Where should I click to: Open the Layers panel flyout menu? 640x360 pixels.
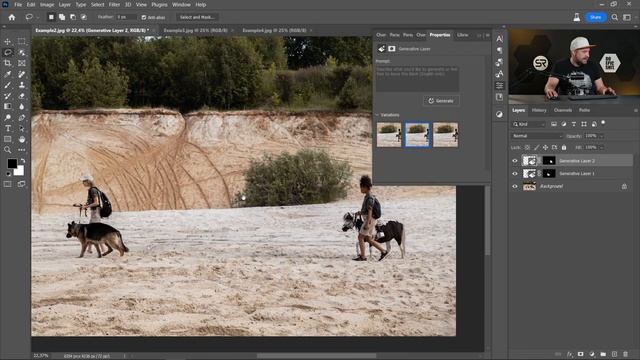(x=636, y=110)
